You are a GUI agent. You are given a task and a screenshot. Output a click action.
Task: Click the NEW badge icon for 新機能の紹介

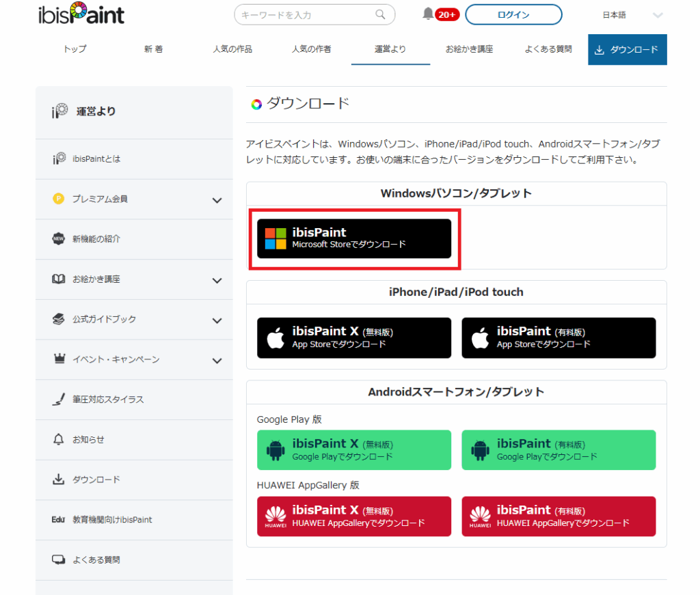(x=59, y=238)
